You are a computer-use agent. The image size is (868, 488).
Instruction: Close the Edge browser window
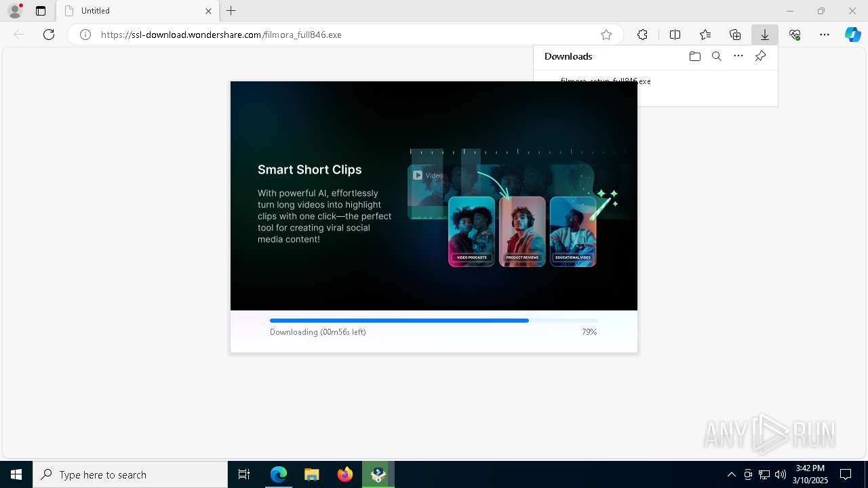pos(852,11)
